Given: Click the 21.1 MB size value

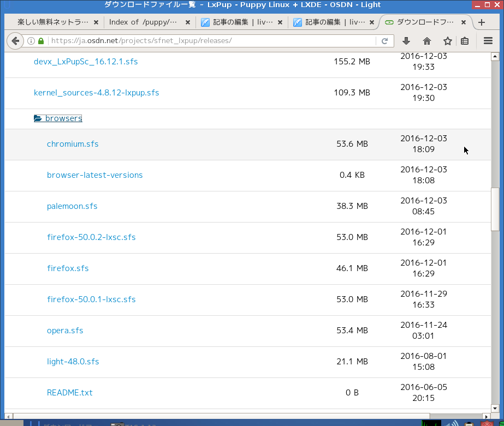Looking at the screenshot, I should pyautogui.click(x=352, y=362).
